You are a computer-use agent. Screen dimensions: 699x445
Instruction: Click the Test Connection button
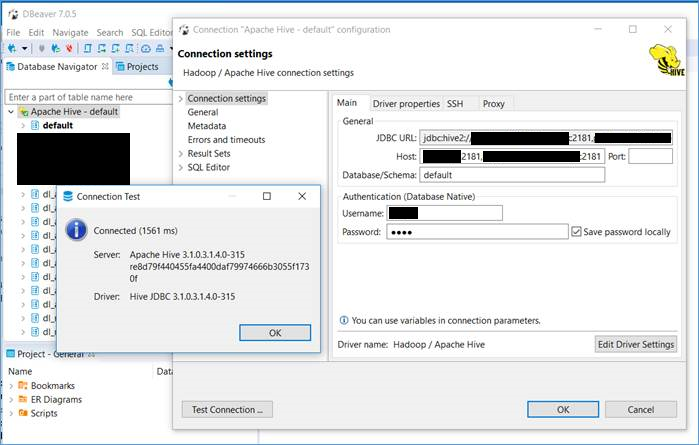pyautogui.click(x=227, y=409)
